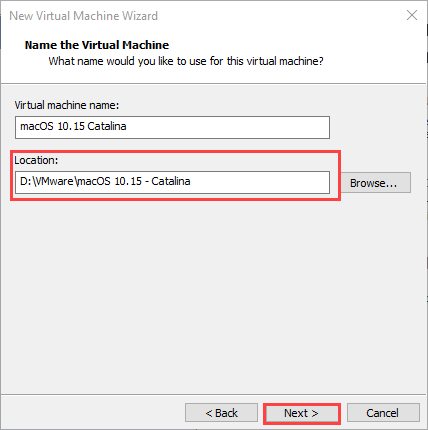Close the wizard with the X button

[412, 15]
